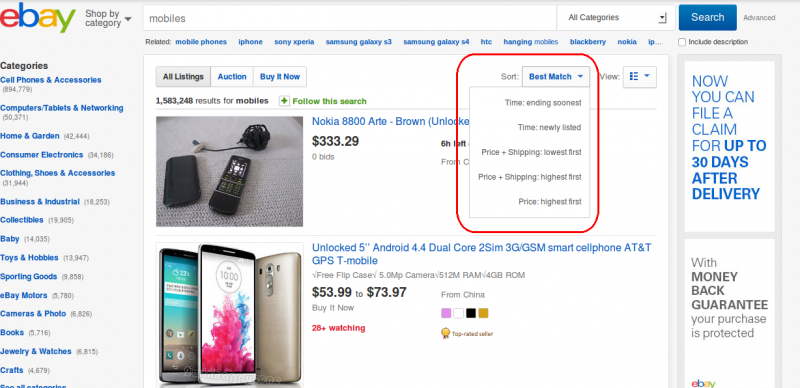Open the list view icon selector
This screenshot has width=800, height=388.
pyautogui.click(x=639, y=77)
